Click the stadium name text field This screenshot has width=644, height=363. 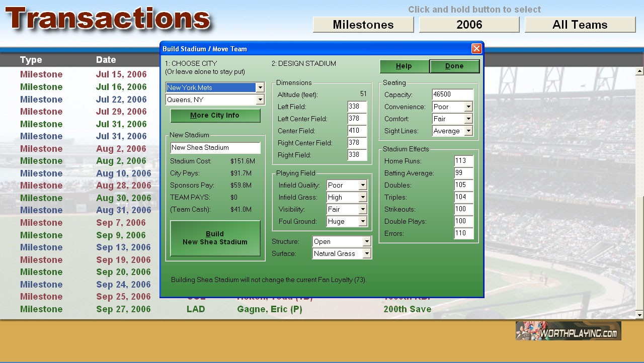pyautogui.click(x=215, y=148)
